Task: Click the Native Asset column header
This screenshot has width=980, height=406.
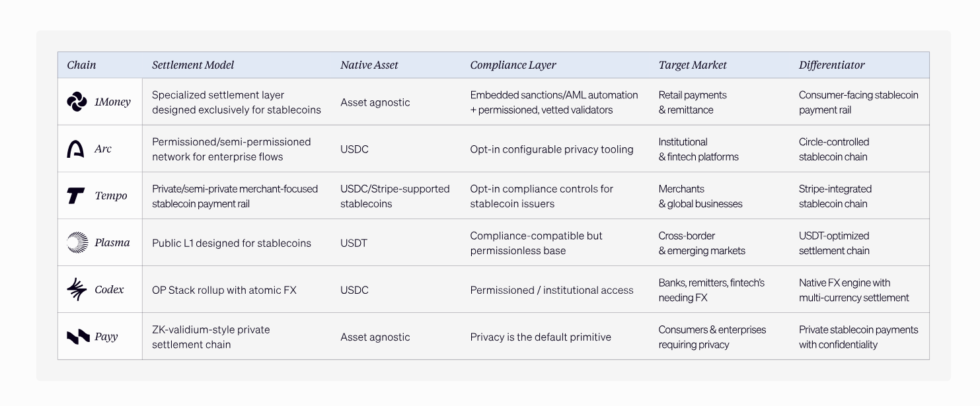Action: 369,65
